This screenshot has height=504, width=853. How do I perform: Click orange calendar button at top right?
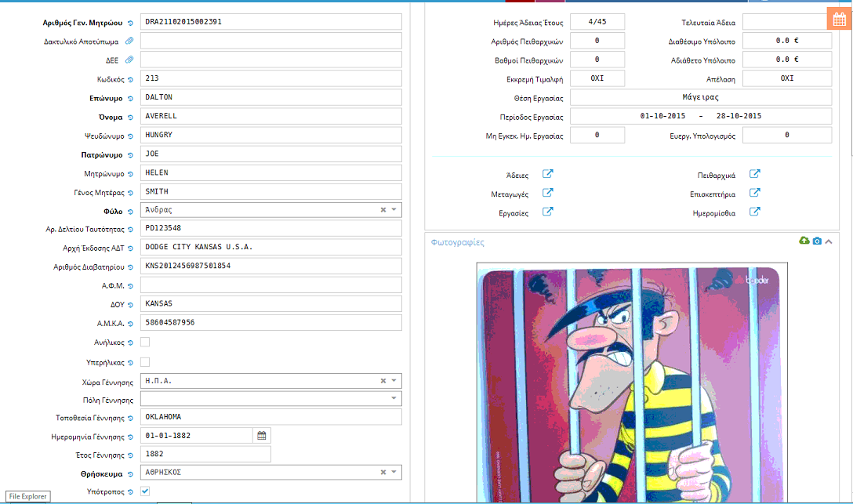(840, 20)
